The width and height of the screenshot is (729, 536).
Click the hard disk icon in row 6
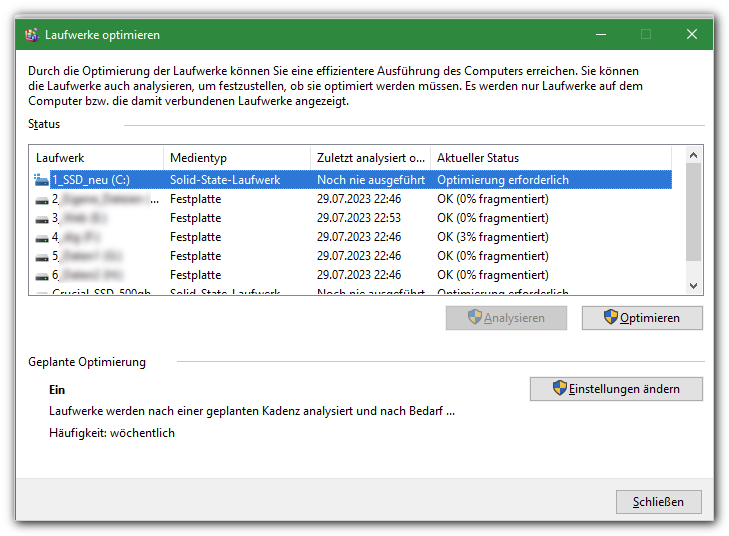tap(42, 276)
